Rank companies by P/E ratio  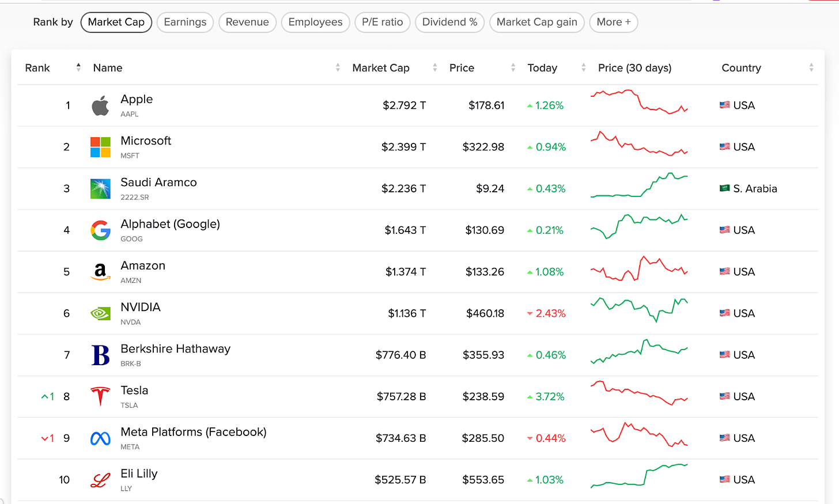tap(383, 22)
